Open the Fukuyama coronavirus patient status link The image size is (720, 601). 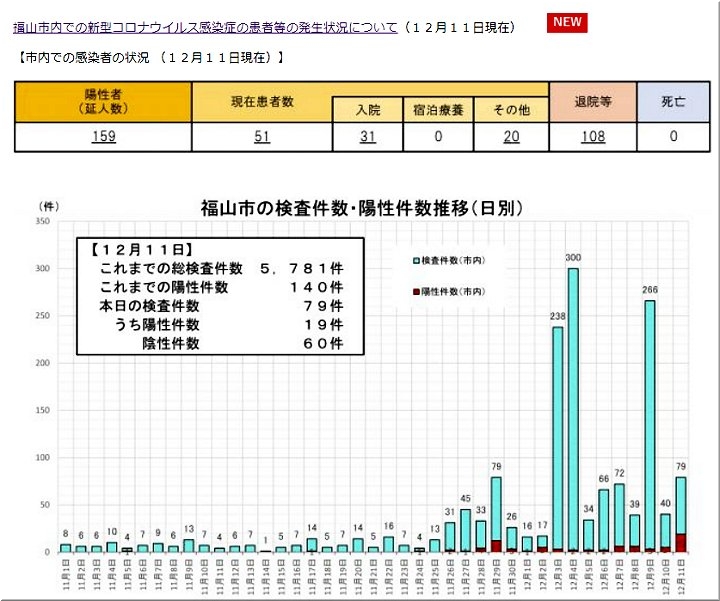(x=205, y=27)
